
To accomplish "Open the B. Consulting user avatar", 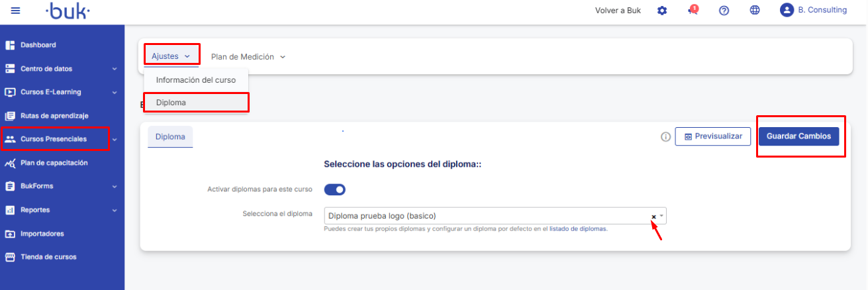I will (787, 10).
